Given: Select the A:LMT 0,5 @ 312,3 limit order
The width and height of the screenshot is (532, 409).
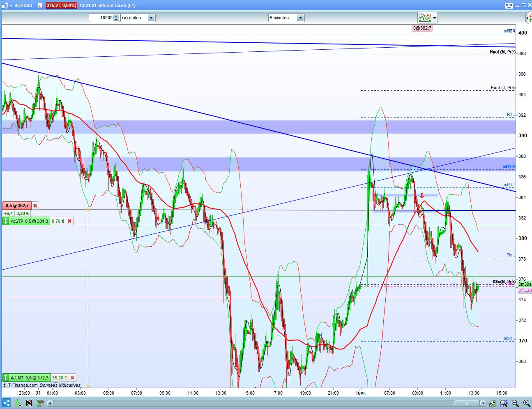Looking at the screenshot, I should pyautogui.click(x=30, y=378).
